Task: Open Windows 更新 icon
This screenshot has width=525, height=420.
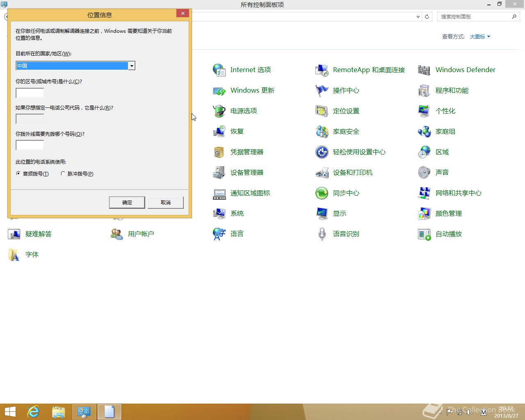Action: pos(219,90)
